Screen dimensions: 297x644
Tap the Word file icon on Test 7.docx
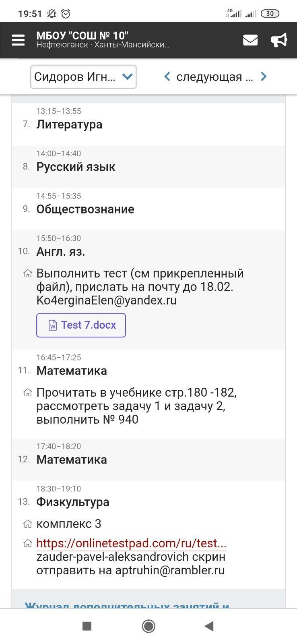click(53, 325)
